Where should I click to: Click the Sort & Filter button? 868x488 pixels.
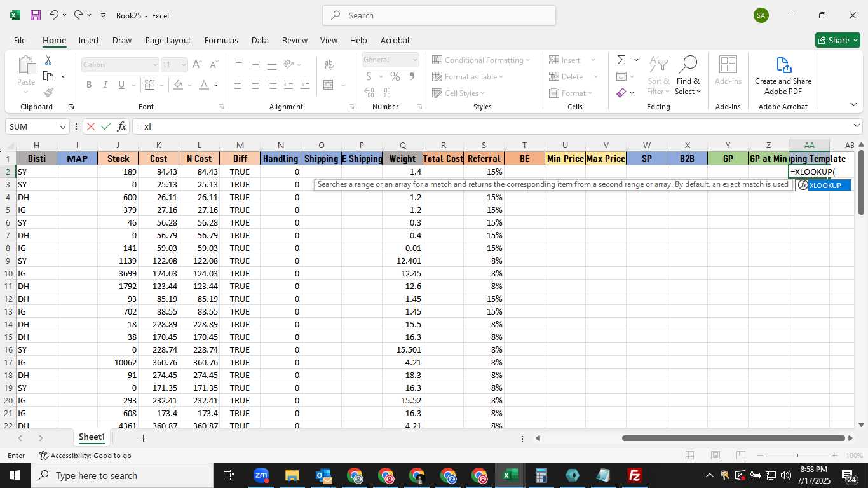[x=658, y=76]
